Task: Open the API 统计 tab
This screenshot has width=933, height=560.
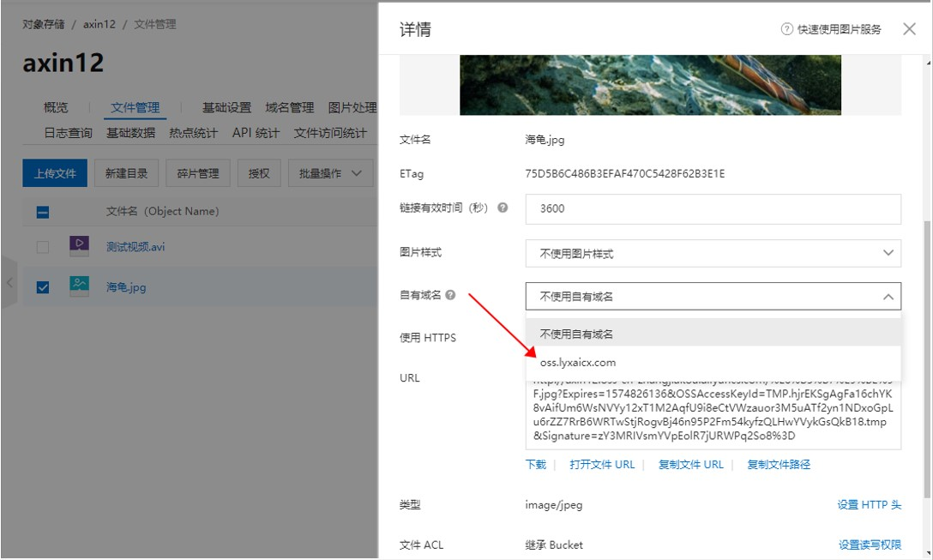Action: point(256,133)
